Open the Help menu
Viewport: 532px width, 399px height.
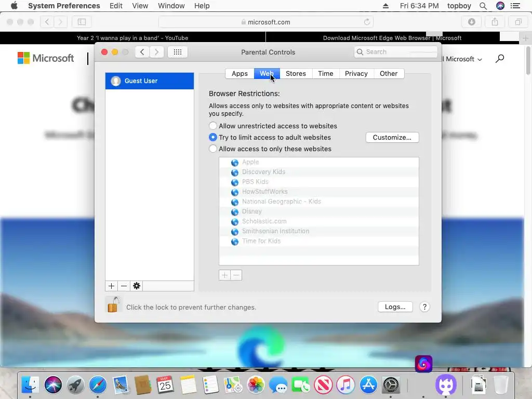pos(202,6)
